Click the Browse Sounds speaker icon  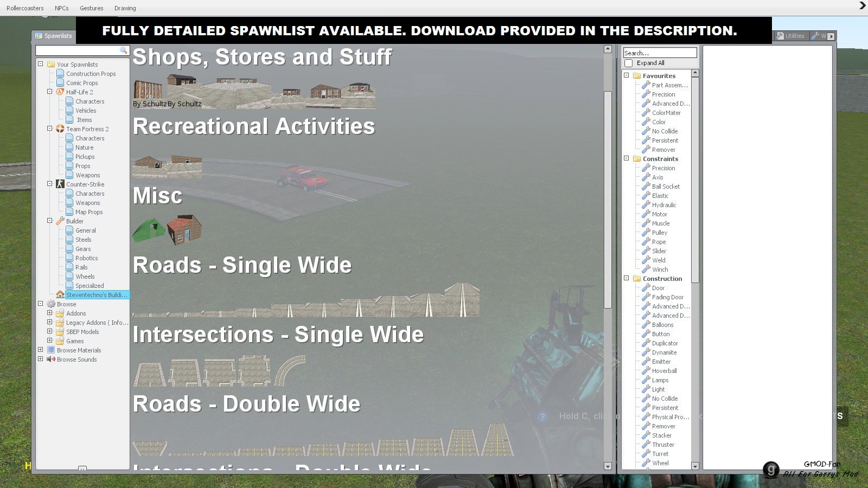pyautogui.click(x=51, y=359)
